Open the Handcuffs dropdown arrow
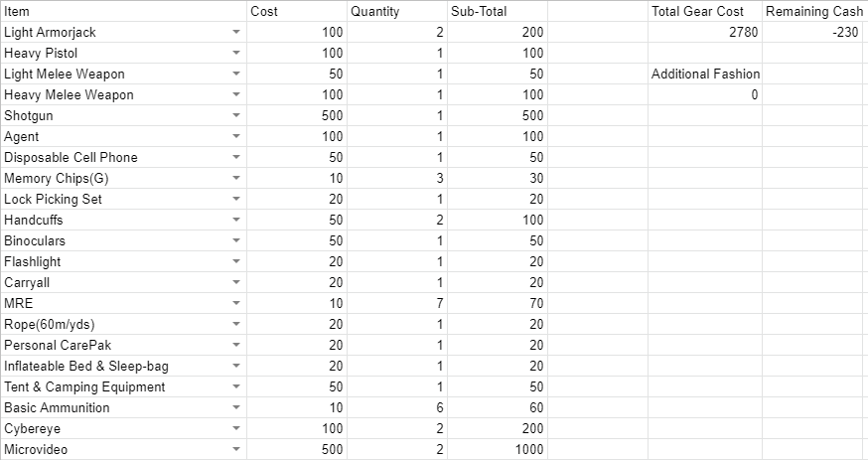Screen dimensions: 868x460 tap(236, 220)
